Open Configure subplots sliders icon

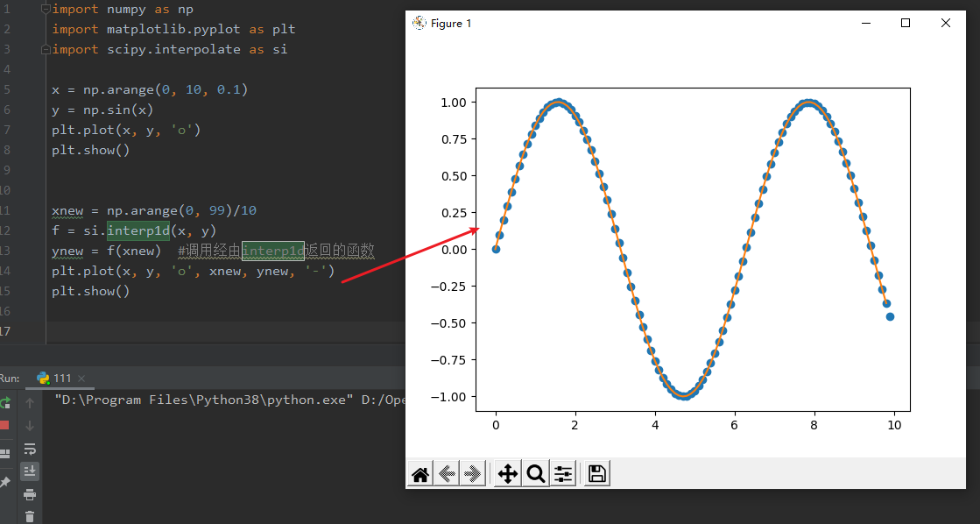(x=563, y=474)
